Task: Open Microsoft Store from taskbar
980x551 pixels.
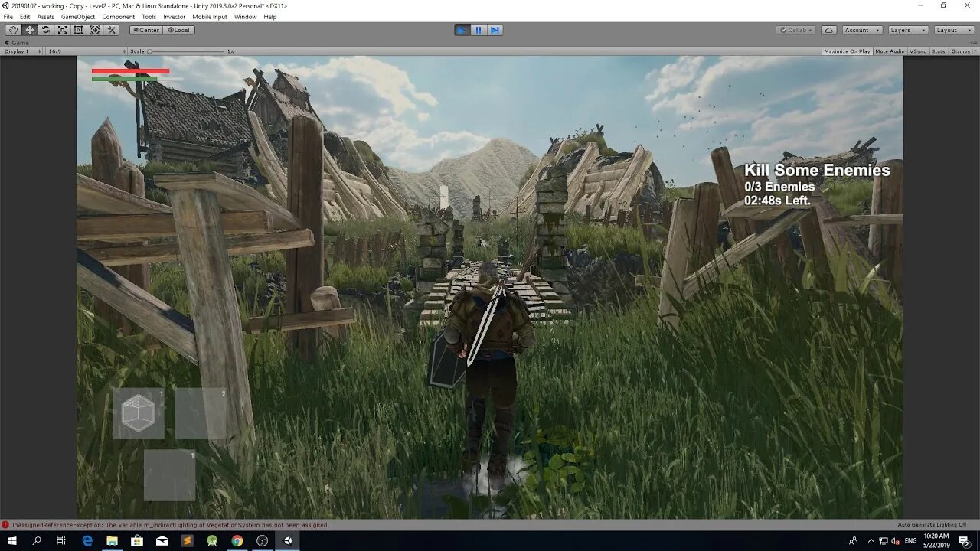Action: click(x=137, y=540)
